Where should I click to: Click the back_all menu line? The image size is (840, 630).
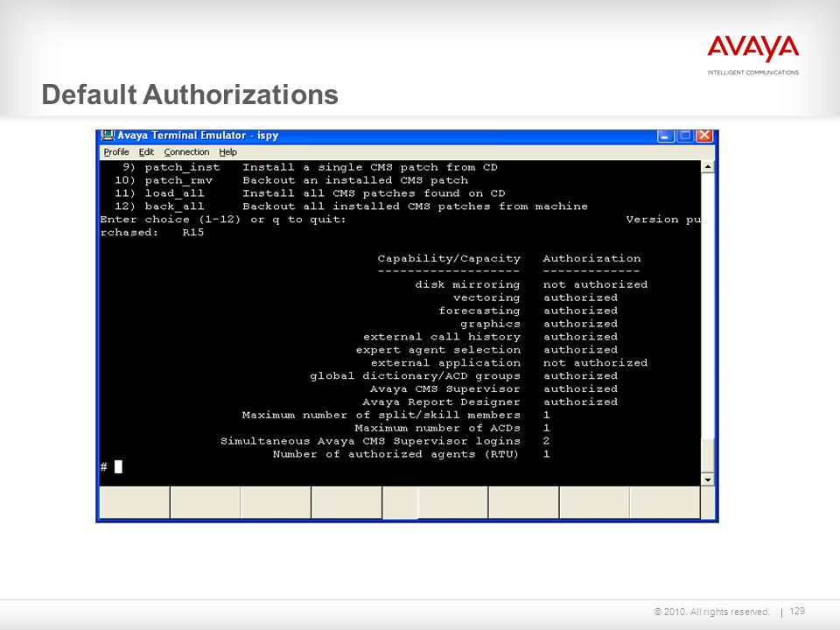(352, 206)
